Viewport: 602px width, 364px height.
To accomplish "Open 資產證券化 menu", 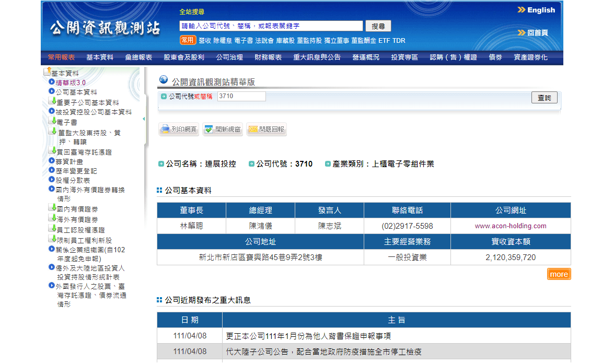I will click(530, 57).
